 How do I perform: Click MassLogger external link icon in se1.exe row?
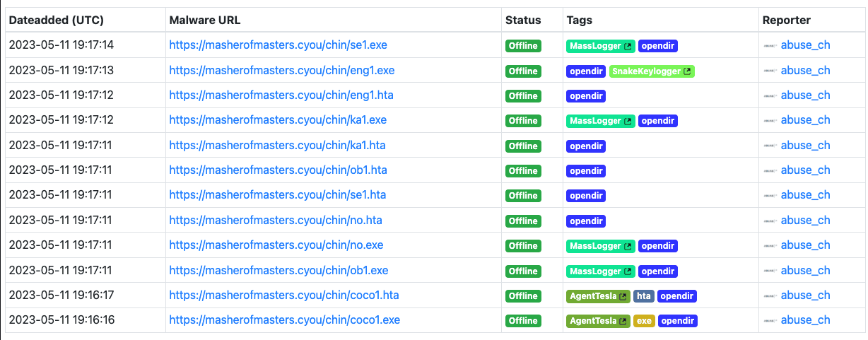628,46
